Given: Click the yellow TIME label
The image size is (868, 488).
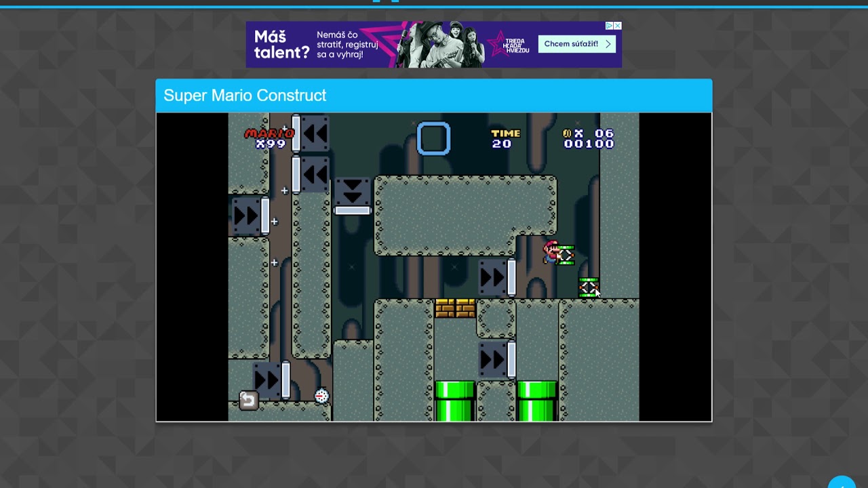Looking at the screenshot, I should point(506,134).
